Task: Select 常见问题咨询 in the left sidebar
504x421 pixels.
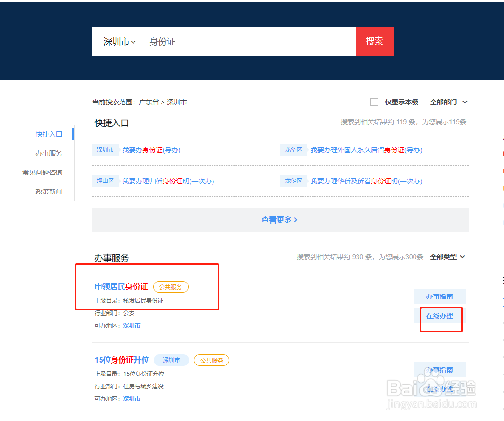Action: point(49,172)
